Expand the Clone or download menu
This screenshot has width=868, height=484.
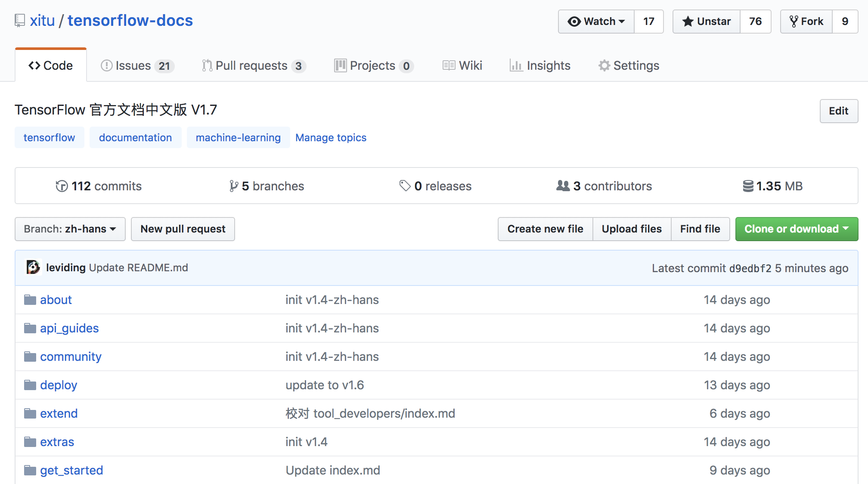click(797, 229)
